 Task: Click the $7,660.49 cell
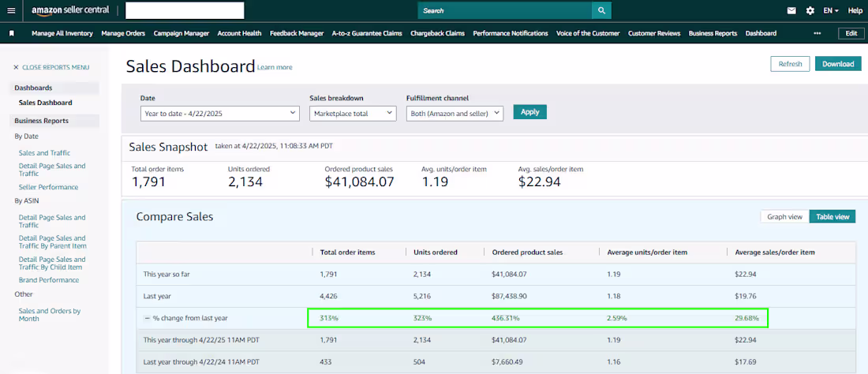pos(507,362)
